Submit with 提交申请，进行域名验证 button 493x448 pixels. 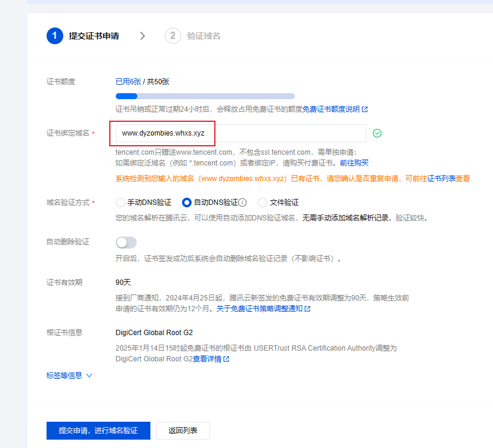coord(98,431)
